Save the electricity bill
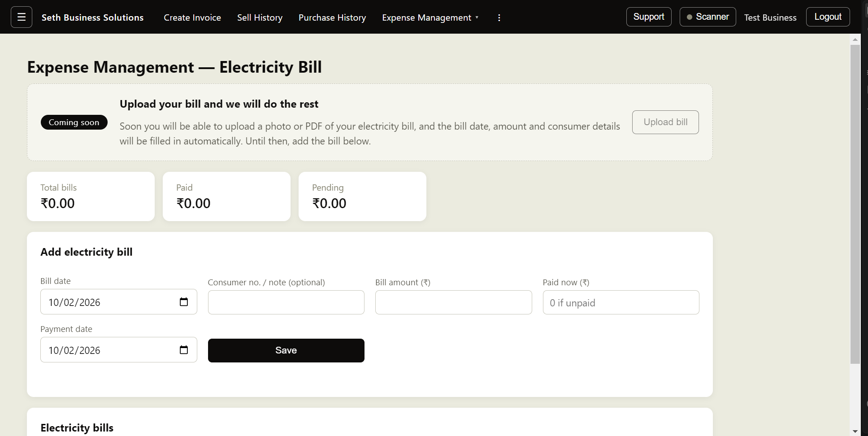 (x=286, y=350)
